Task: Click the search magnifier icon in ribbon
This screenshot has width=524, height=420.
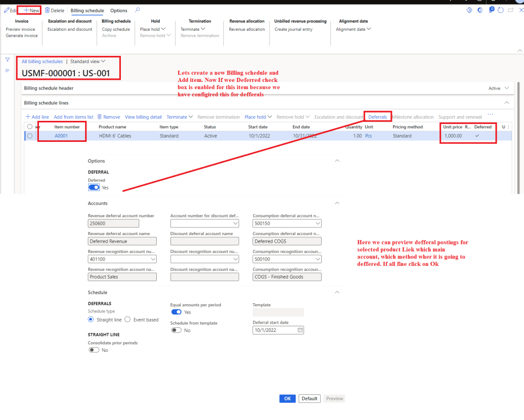Action: pyautogui.click(x=137, y=10)
